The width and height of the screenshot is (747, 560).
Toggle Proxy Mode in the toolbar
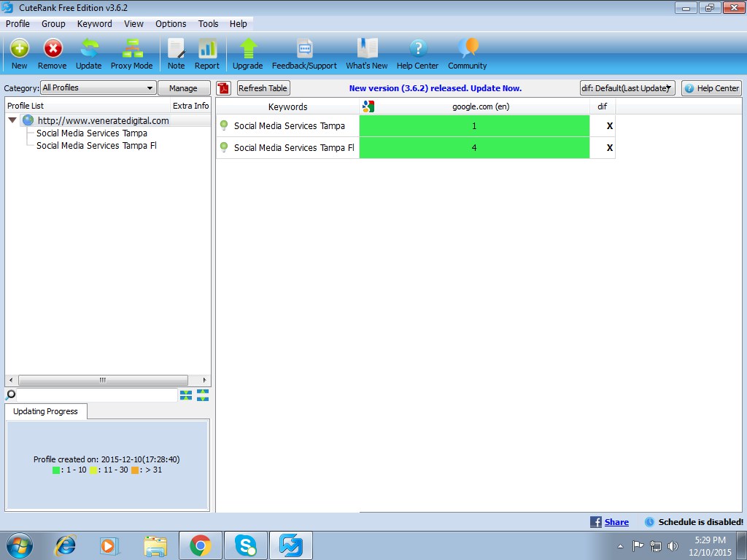[x=132, y=54]
